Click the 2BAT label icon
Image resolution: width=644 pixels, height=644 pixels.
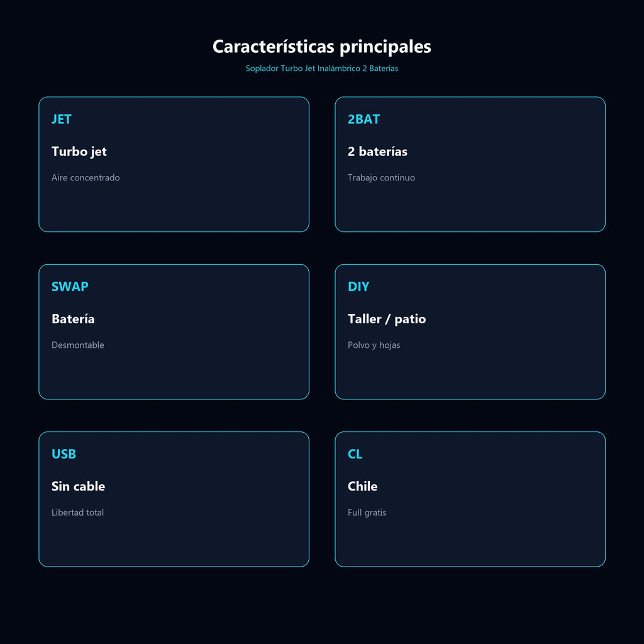[x=364, y=119]
